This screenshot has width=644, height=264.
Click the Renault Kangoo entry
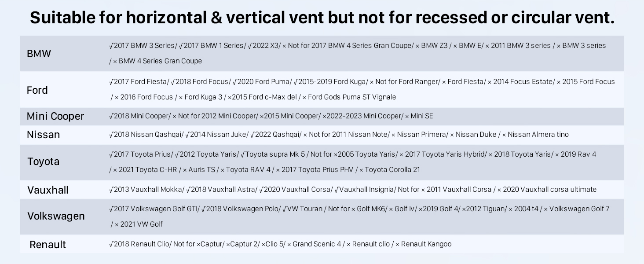(x=426, y=244)
